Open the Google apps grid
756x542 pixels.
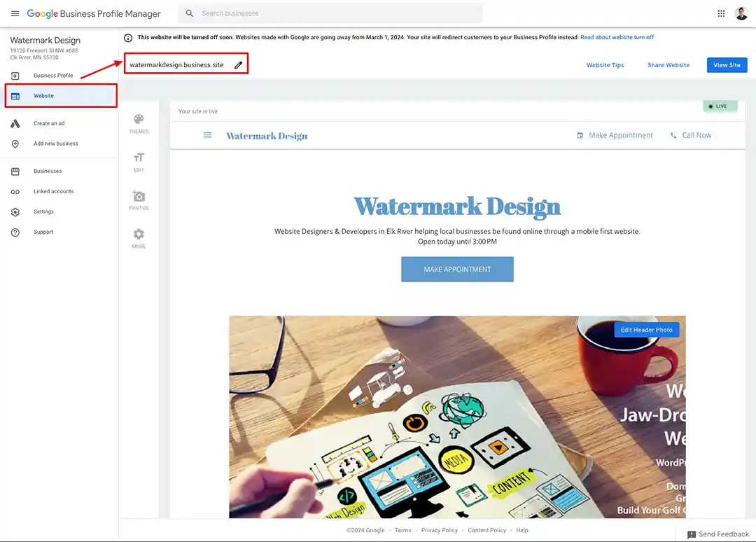click(721, 13)
